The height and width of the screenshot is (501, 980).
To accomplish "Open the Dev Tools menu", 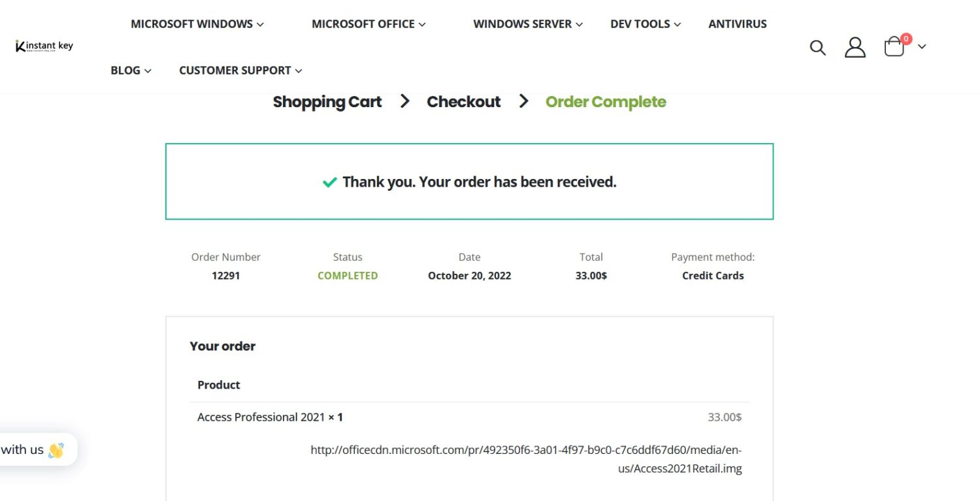I will click(x=645, y=24).
